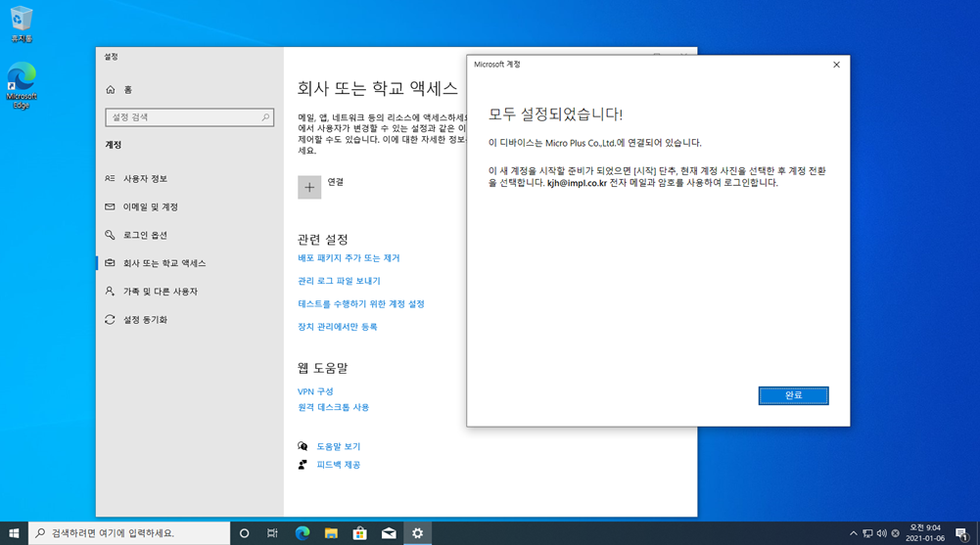Open 관리 로그 파일 보내기 link
The image size is (980, 545).
pyautogui.click(x=339, y=281)
